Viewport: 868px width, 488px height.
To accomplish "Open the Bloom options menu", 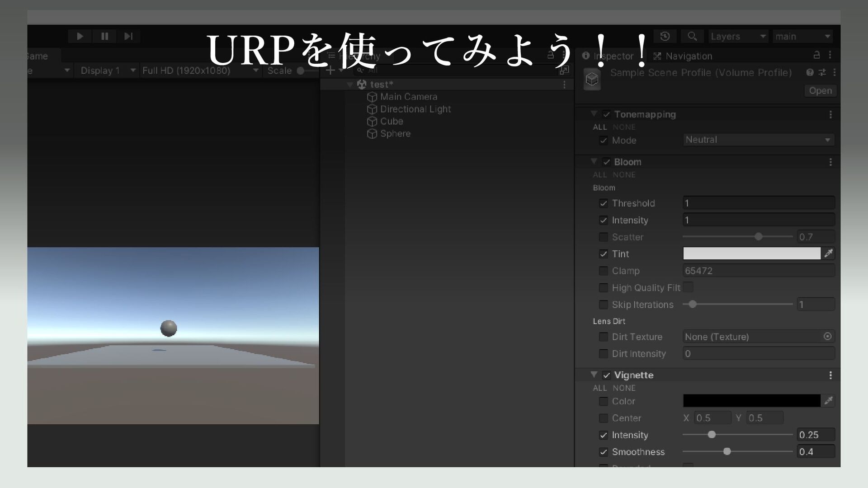I will point(830,162).
